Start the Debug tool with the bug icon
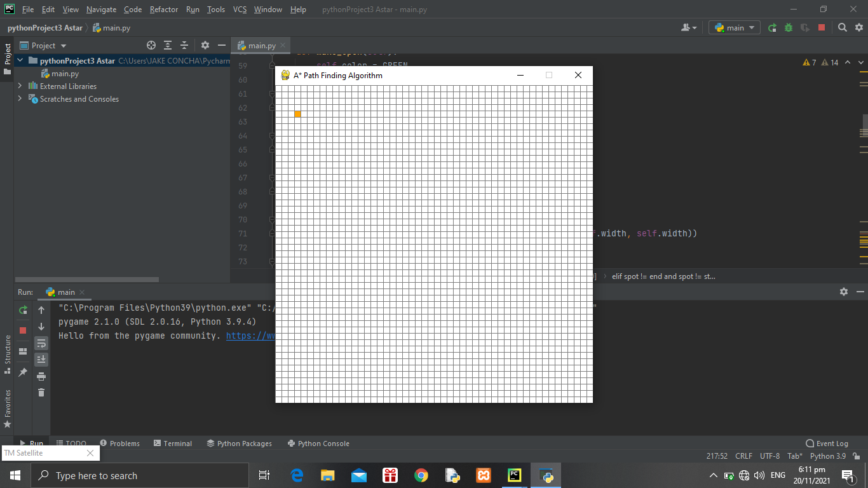Viewport: 868px width, 488px height. click(x=787, y=28)
